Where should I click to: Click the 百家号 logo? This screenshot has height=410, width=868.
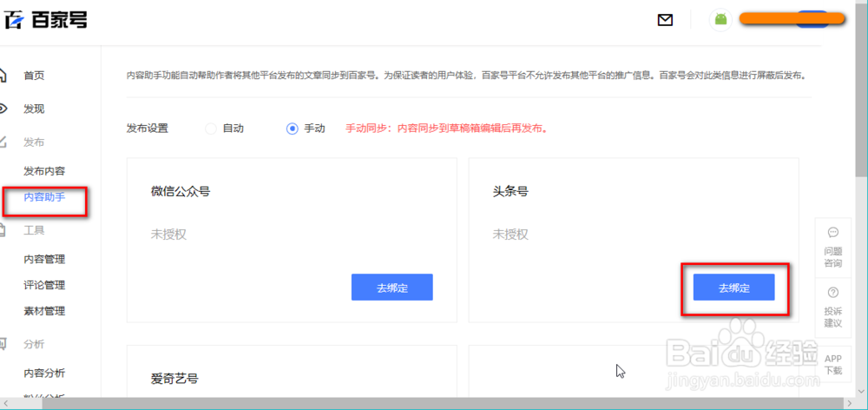pyautogui.click(x=45, y=21)
